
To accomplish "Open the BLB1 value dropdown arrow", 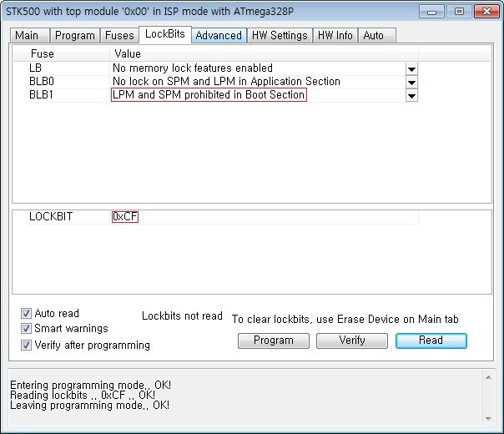I will tap(411, 95).
